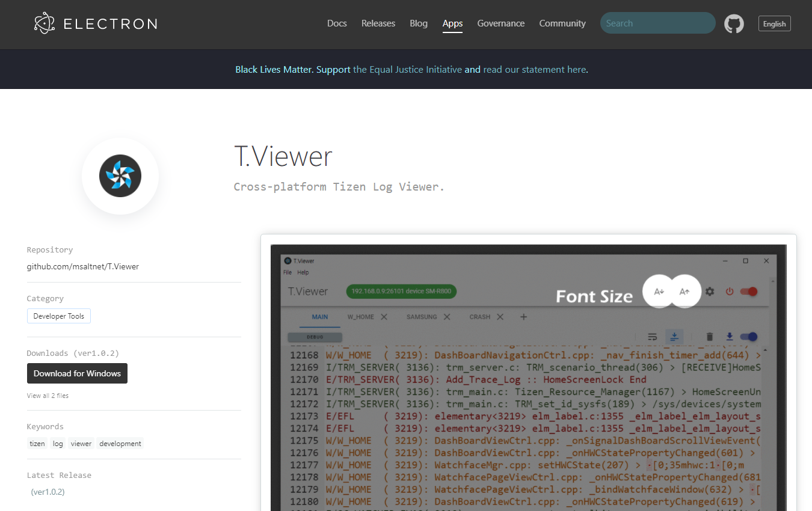The width and height of the screenshot is (812, 511).
Task: Open File menu in T.Viewer screenshot
Action: (x=288, y=272)
